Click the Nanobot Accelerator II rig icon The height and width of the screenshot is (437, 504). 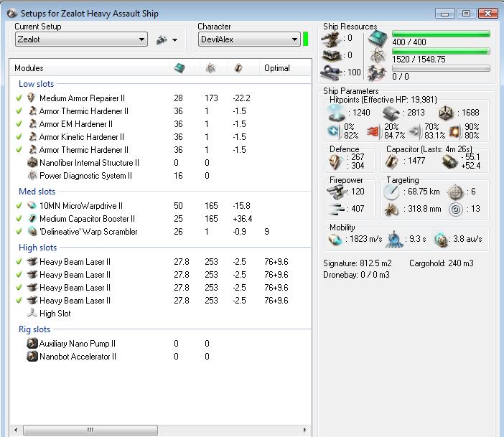(32, 357)
